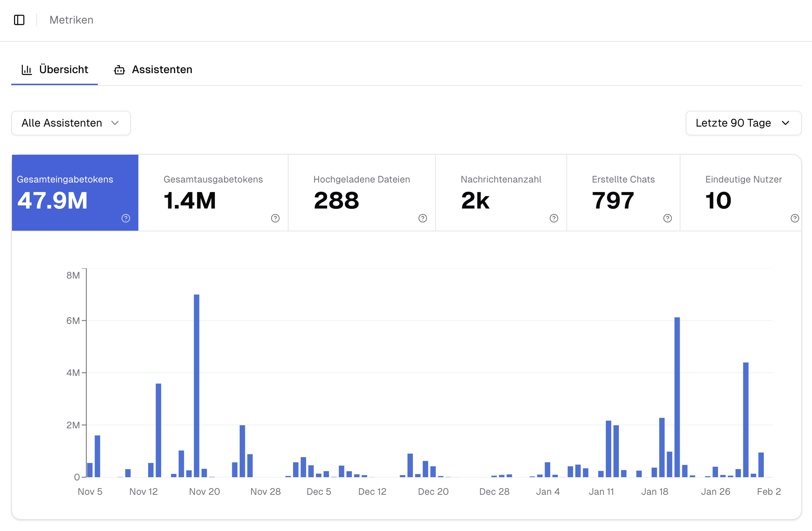Click the tall bar after Jan 18
812x531 pixels.
coord(677,397)
